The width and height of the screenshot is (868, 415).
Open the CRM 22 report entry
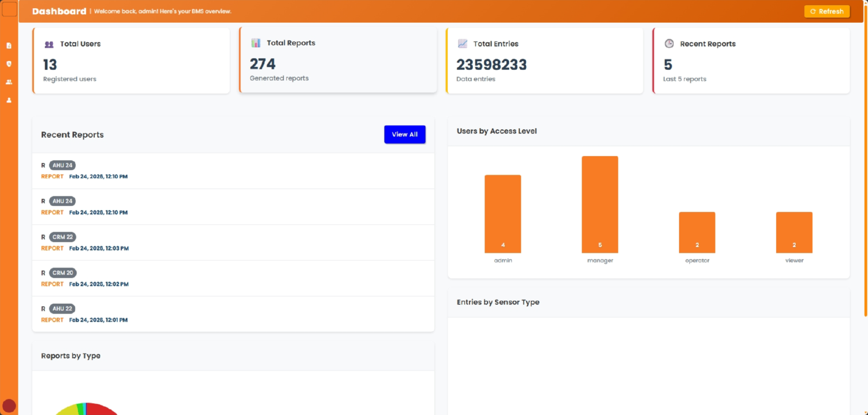[x=233, y=242]
